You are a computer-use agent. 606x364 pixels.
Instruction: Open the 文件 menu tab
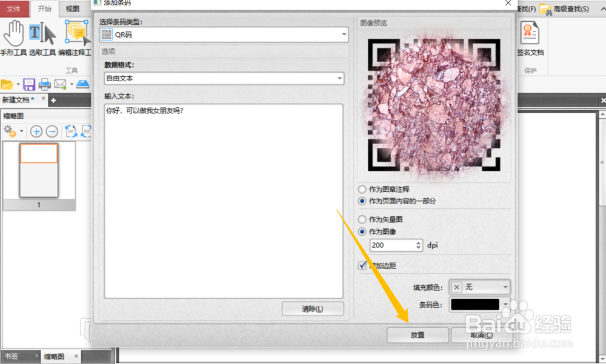point(14,9)
